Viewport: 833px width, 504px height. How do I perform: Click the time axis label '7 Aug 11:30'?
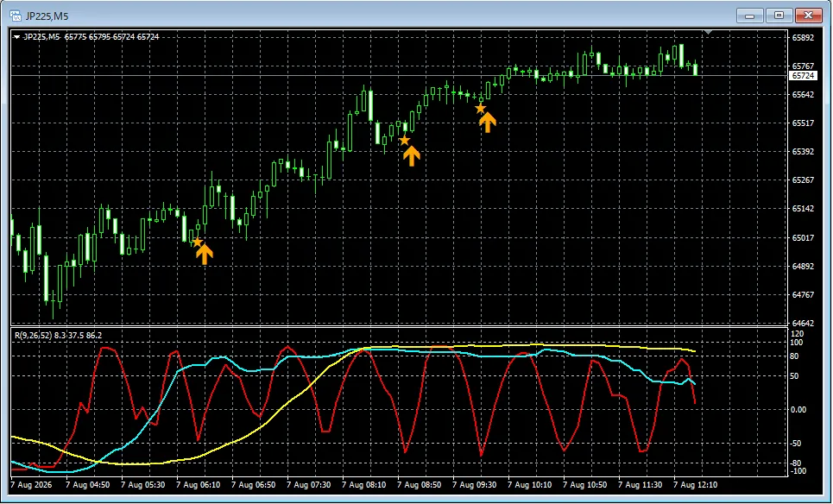[x=641, y=485]
